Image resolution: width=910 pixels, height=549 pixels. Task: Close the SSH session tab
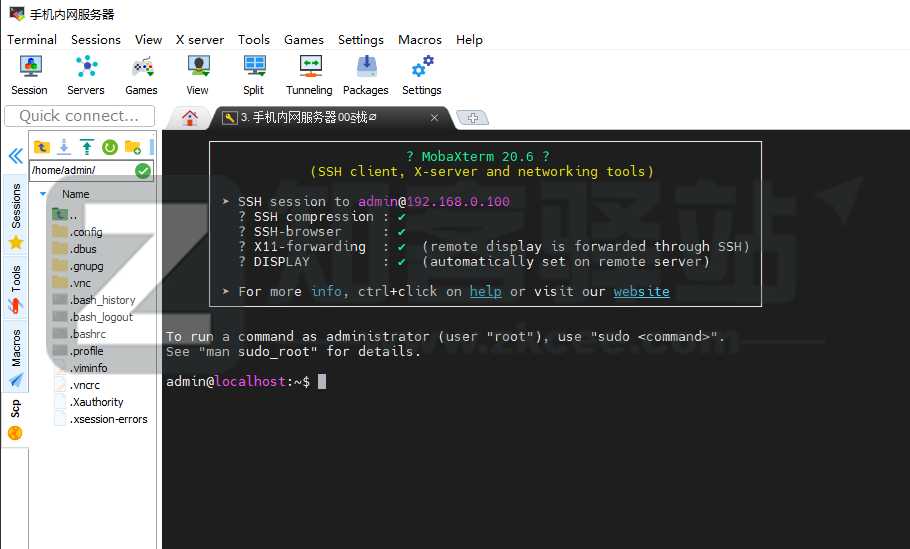[x=434, y=118]
